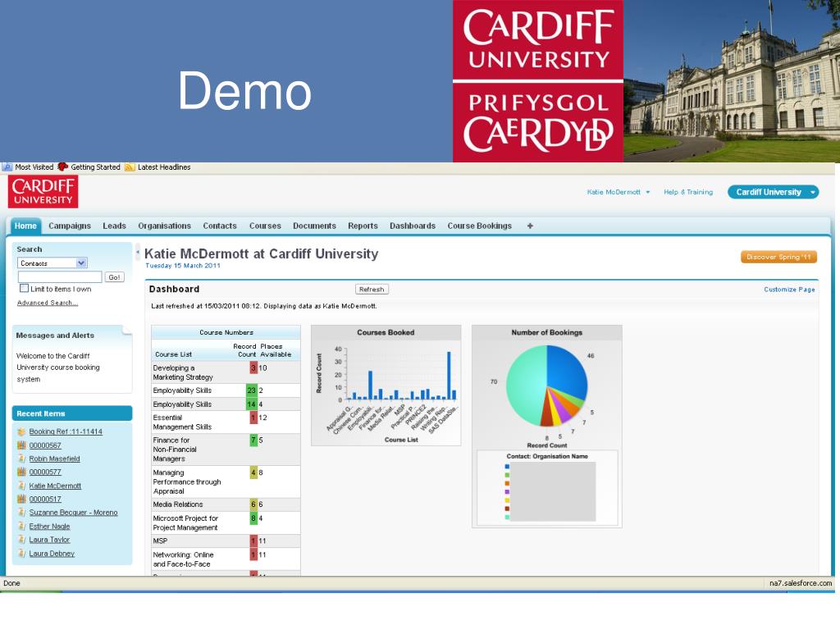Viewport: 840px width, 630px height.
Task: Click the Course Numbers table title
Action: coord(226,332)
